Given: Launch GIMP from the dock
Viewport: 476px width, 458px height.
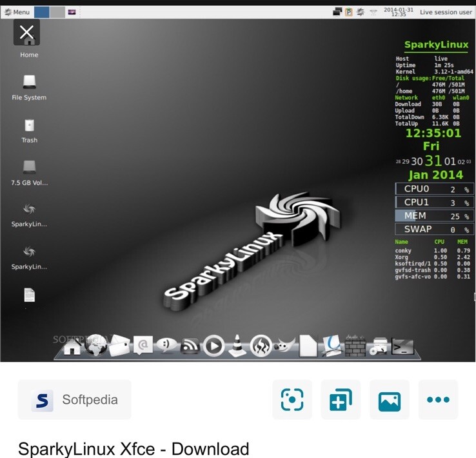Looking at the screenshot, I should pos(284,345).
